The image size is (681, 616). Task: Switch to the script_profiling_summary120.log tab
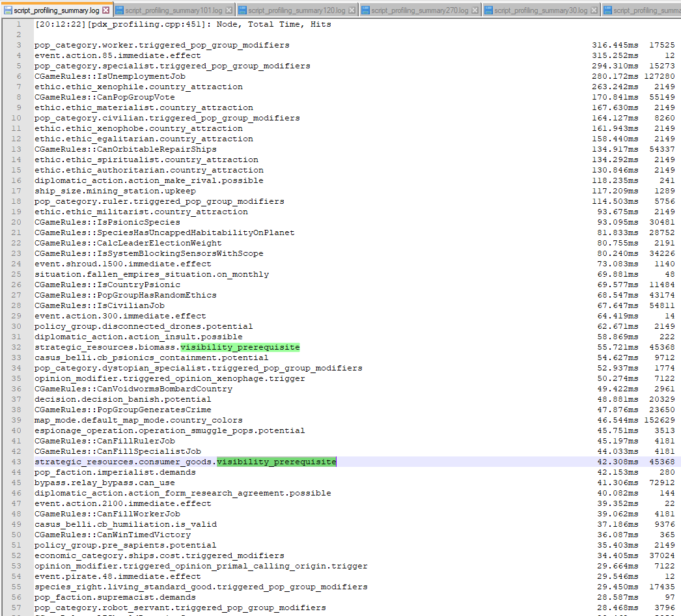297,10
